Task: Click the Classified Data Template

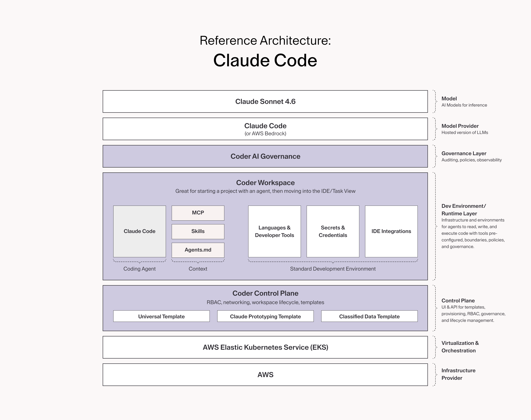Action: (x=369, y=316)
